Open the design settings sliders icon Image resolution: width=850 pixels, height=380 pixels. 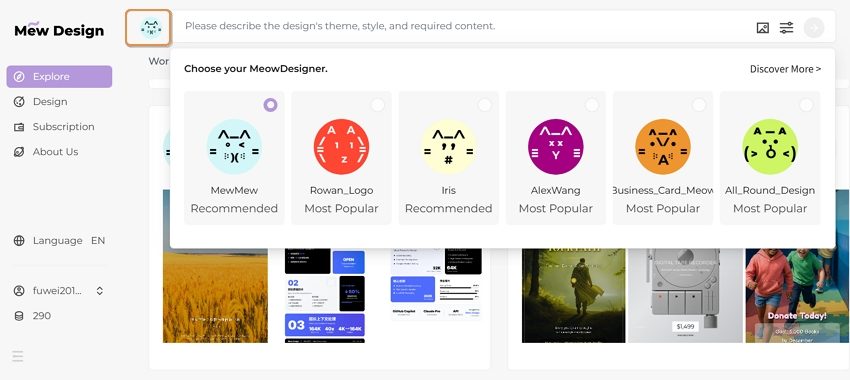[787, 28]
